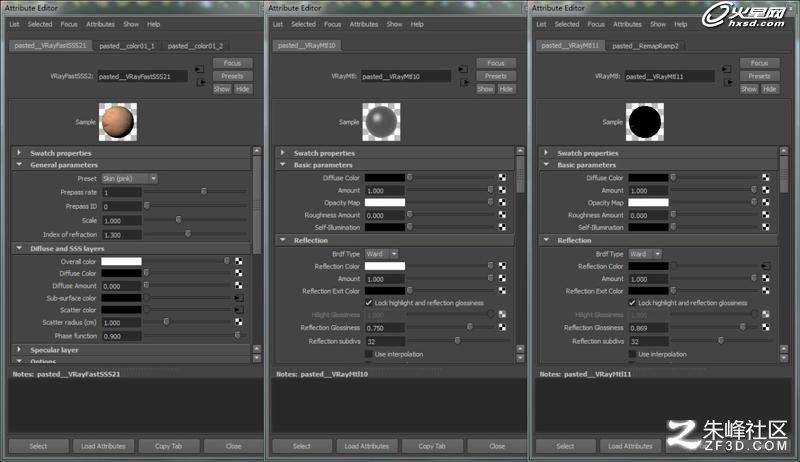Click the map button for Reflection Glossiness in pasted__VRayMtl10 editor
This screenshot has width=800, height=462.
pyautogui.click(x=503, y=327)
